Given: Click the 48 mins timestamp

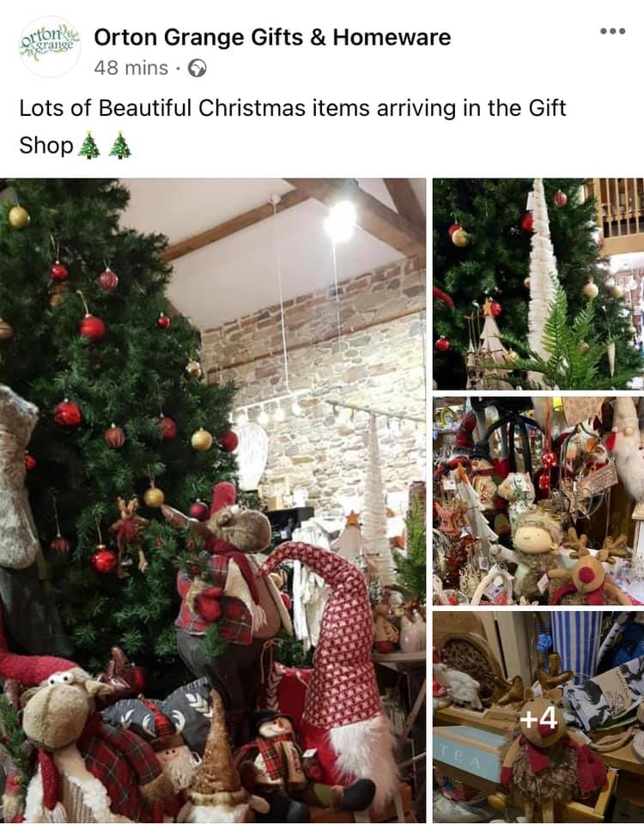Looking at the screenshot, I should (131, 68).
